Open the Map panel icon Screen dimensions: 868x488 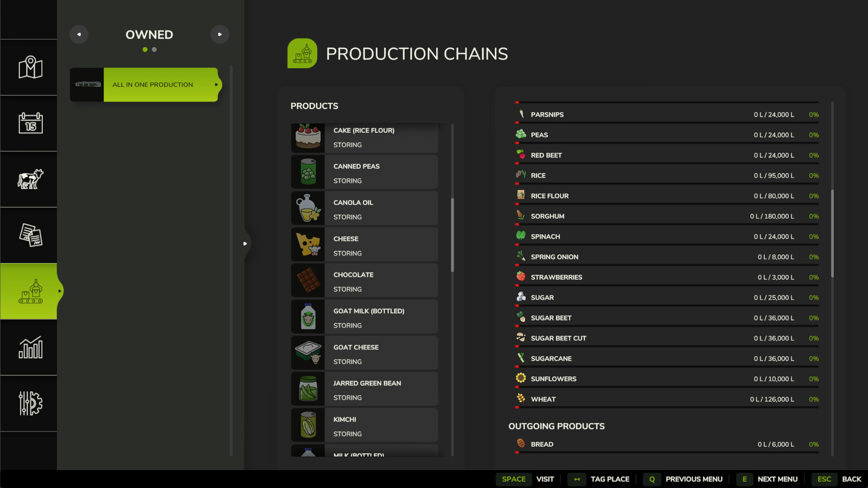pos(29,67)
